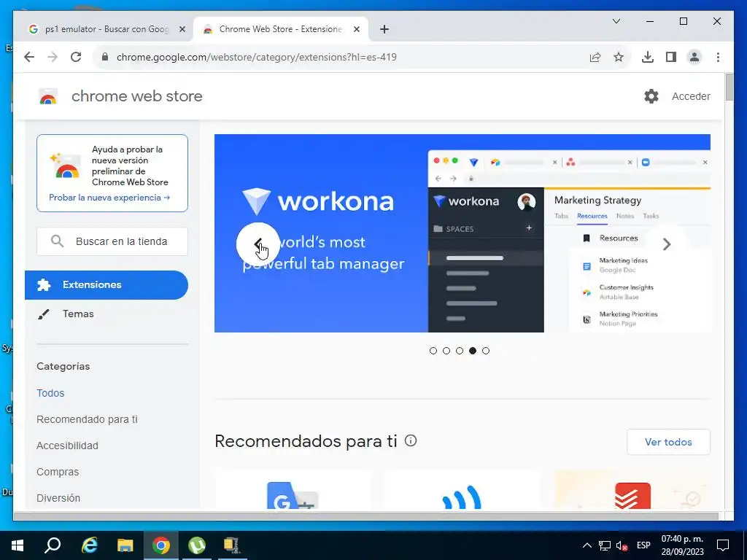Select third carousel dot indicator
This screenshot has width=747, height=560.
(x=460, y=351)
